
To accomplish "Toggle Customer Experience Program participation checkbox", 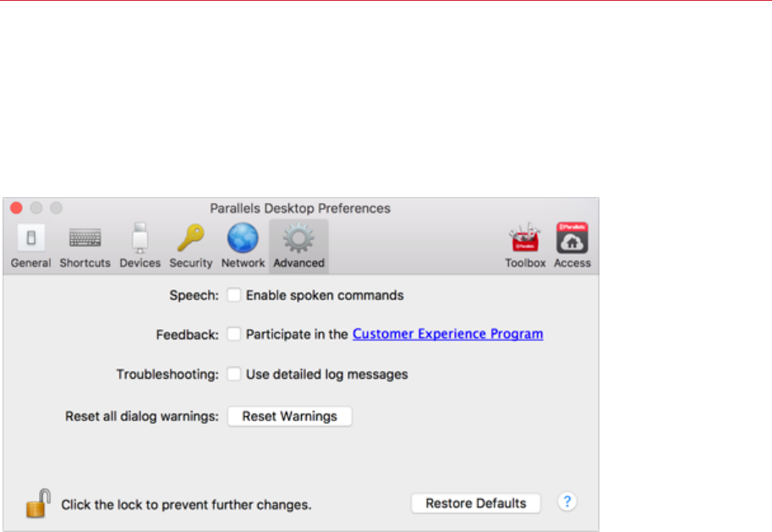I will pos(234,334).
